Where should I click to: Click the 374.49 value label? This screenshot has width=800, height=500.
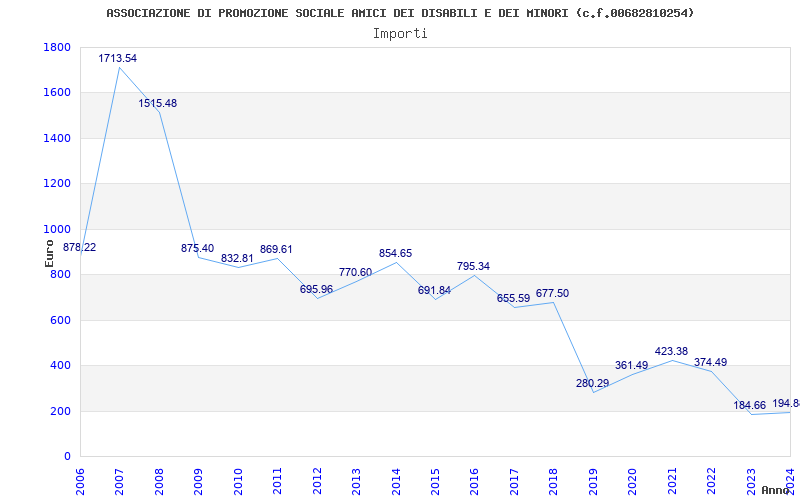coord(711,362)
